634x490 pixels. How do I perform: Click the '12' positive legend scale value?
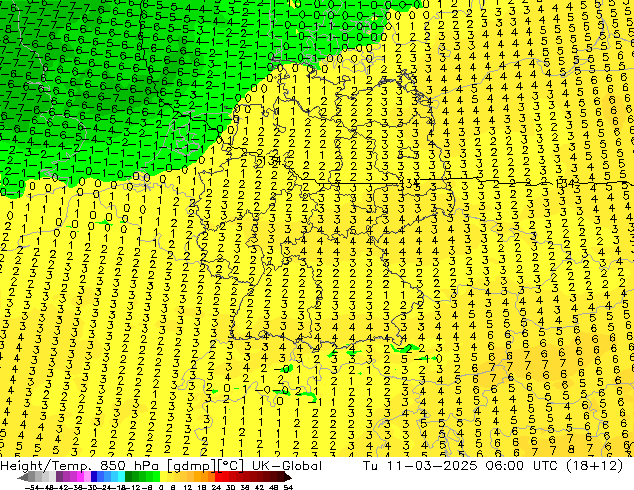pos(188,487)
